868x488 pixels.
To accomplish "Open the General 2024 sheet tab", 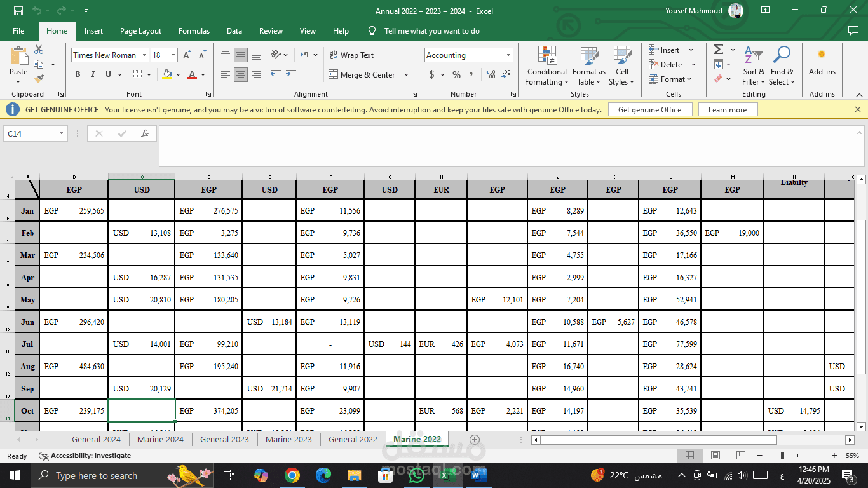I will [x=96, y=439].
